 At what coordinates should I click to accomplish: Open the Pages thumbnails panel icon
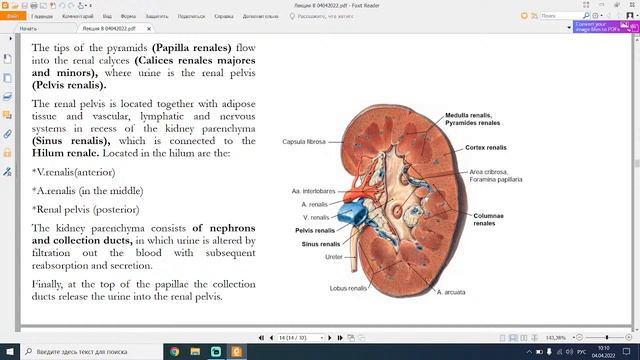7,78
